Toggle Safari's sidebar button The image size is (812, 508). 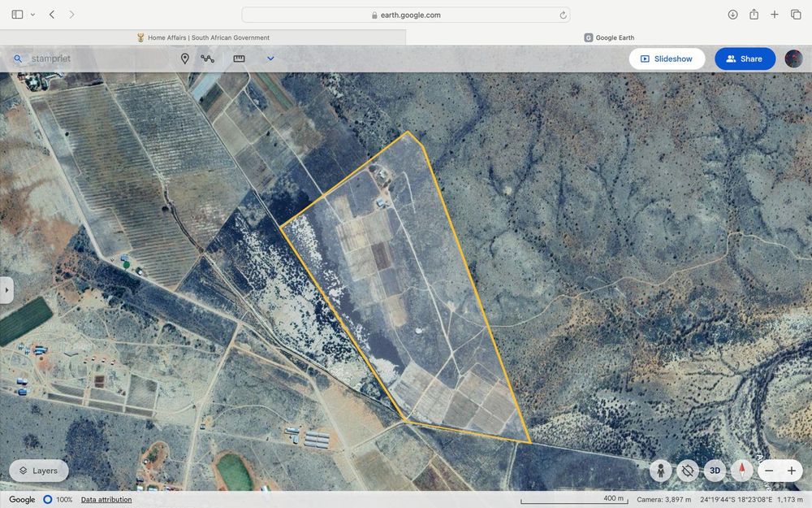(x=17, y=15)
